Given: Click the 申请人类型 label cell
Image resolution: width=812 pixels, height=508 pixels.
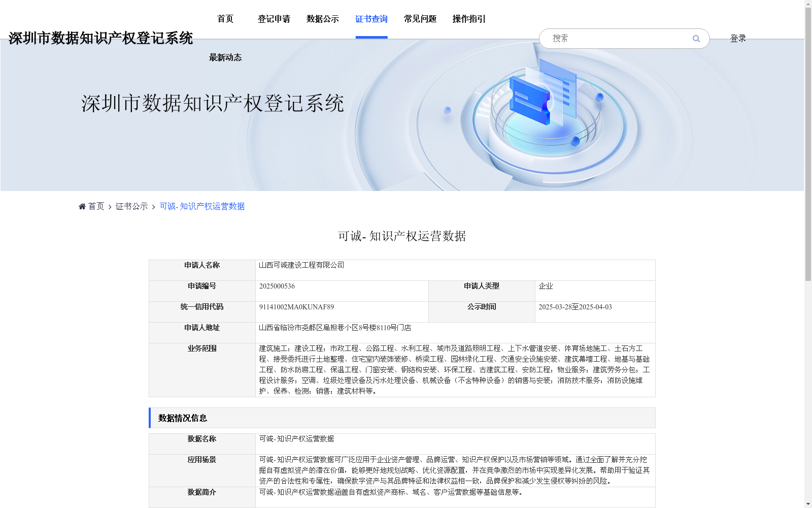Looking at the screenshot, I should click(x=482, y=291).
